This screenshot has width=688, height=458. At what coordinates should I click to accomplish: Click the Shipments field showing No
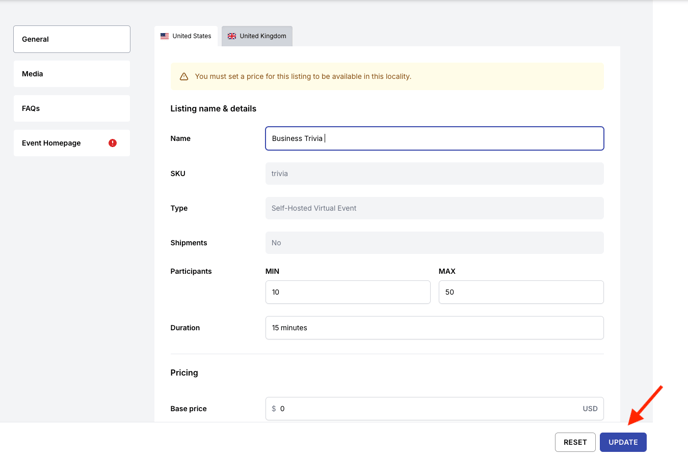tap(434, 243)
